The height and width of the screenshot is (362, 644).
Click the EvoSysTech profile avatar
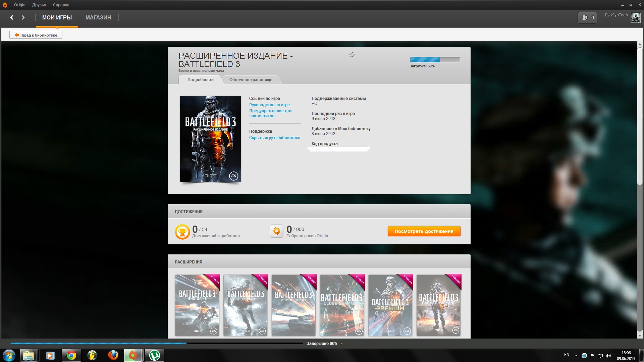point(635,18)
